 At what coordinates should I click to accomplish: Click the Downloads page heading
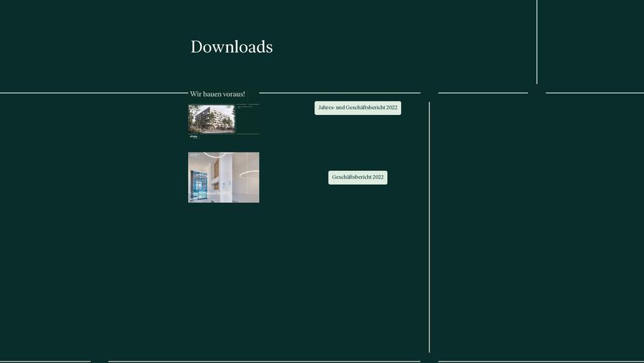coord(232,47)
